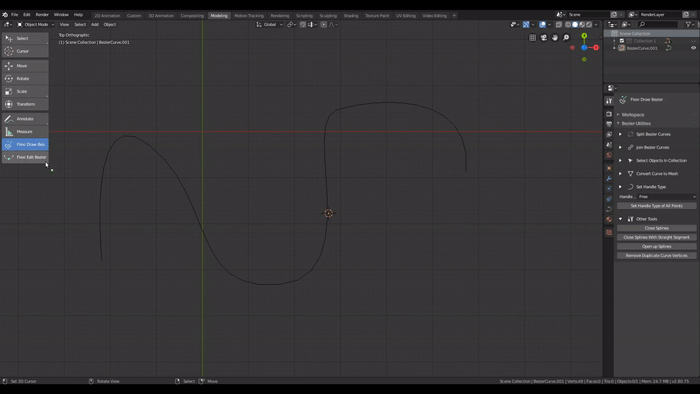Open the Global transform orientation dropdown
Screen dimensions: 700x394
[270, 25]
